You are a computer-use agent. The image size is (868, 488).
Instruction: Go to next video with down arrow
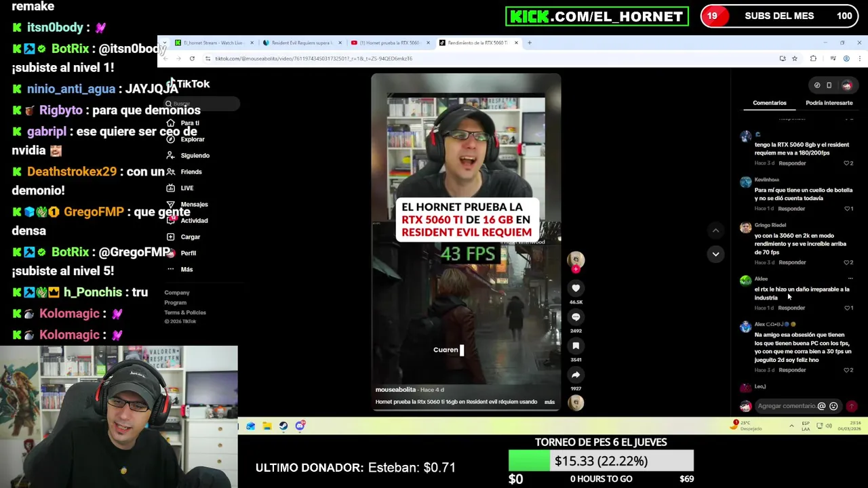(x=715, y=254)
